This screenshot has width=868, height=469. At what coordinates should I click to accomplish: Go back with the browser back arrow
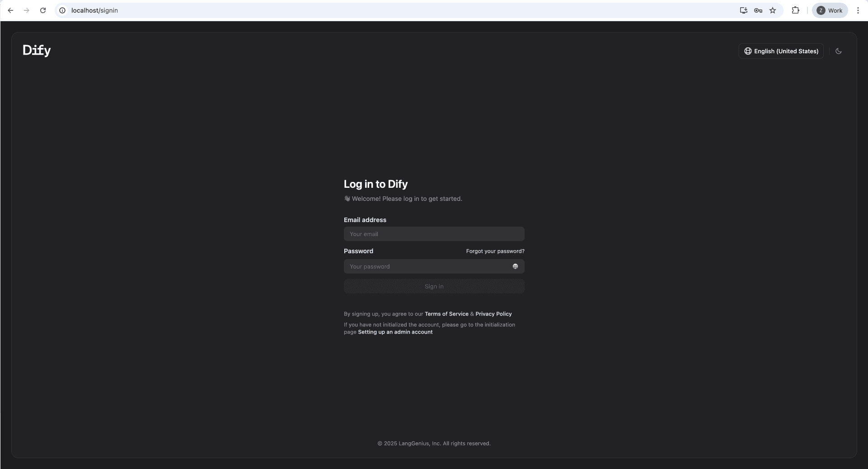coord(10,10)
